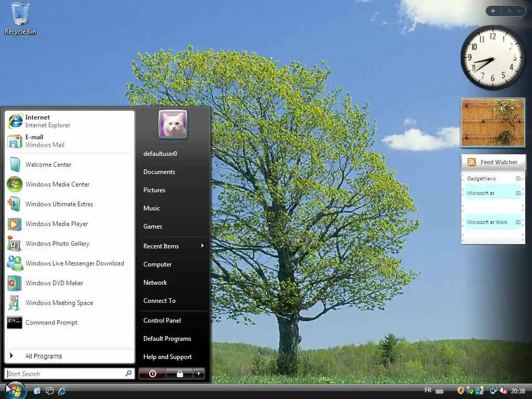Lock the computer with padlock button
The image size is (532, 399).
[x=179, y=374]
